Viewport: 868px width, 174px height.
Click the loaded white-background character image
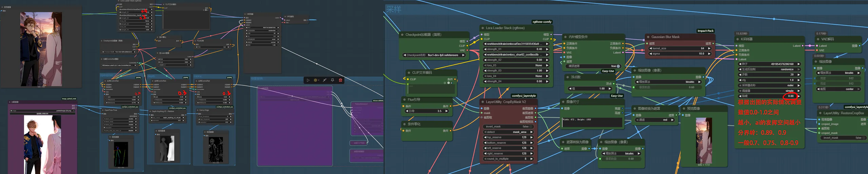click(x=42, y=144)
